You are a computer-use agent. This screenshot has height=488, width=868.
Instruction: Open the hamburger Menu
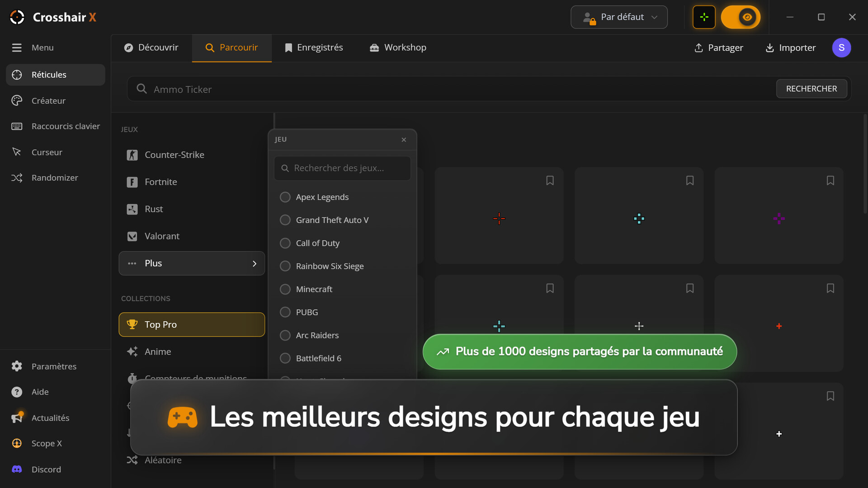tap(33, 47)
